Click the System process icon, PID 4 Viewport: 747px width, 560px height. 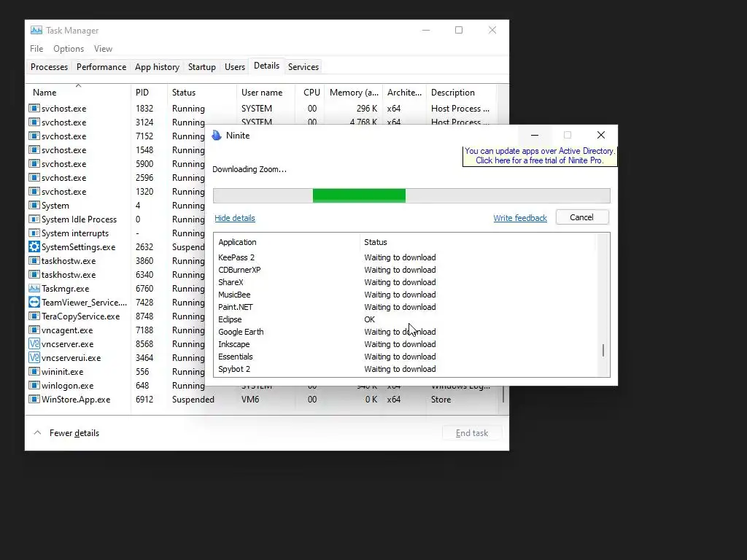pos(34,205)
